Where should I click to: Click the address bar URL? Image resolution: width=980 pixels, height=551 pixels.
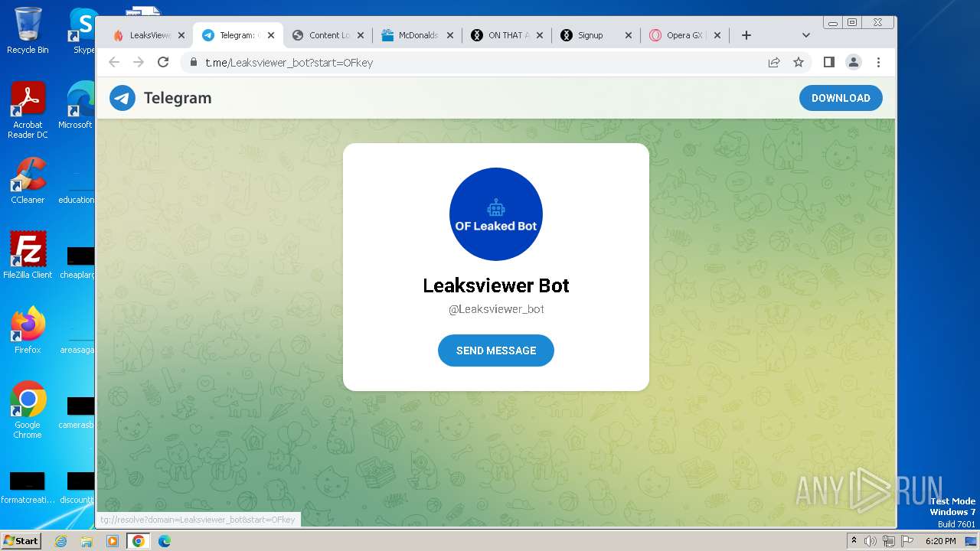point(289,63)
